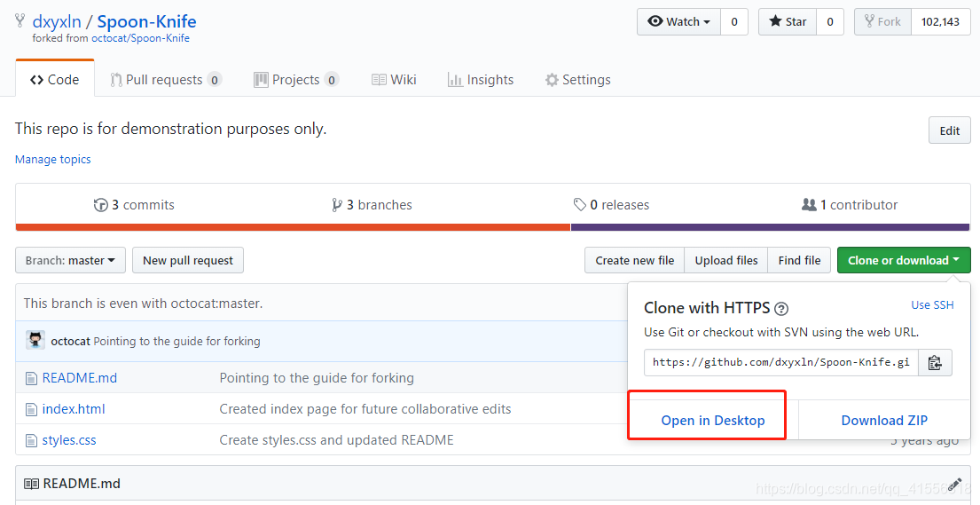Click Find file button
This screenshot has width=980, height=505.
pos(799,260)
